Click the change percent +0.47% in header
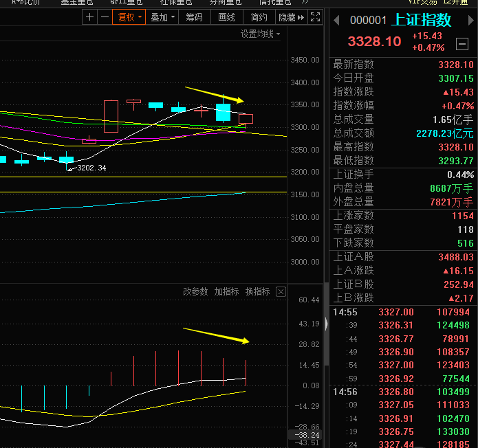 click(x=428, y=48)
